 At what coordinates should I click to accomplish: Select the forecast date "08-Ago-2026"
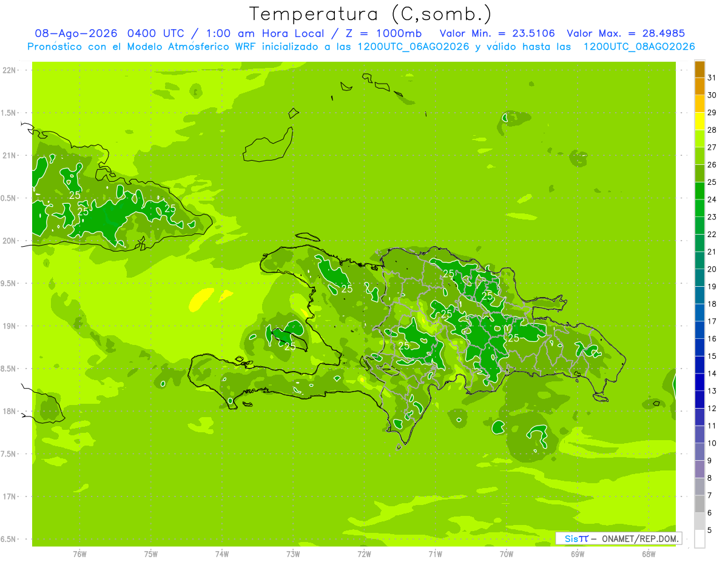76,34
